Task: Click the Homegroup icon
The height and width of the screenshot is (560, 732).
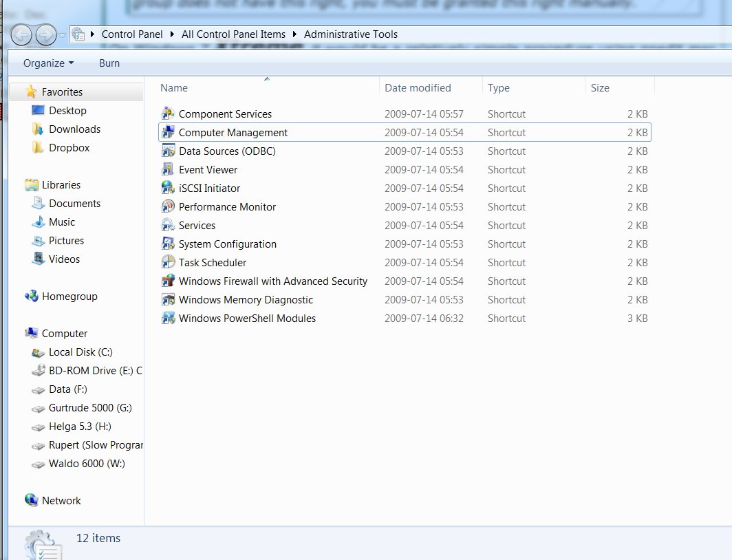Action: point(31,297)
